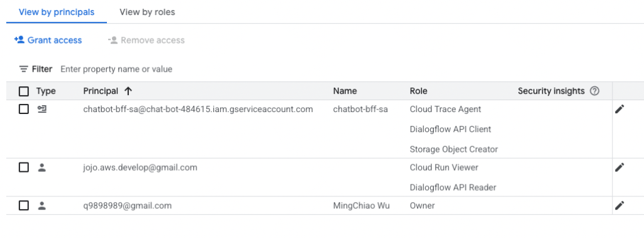Focus the filter property name input

coord(116,69)
